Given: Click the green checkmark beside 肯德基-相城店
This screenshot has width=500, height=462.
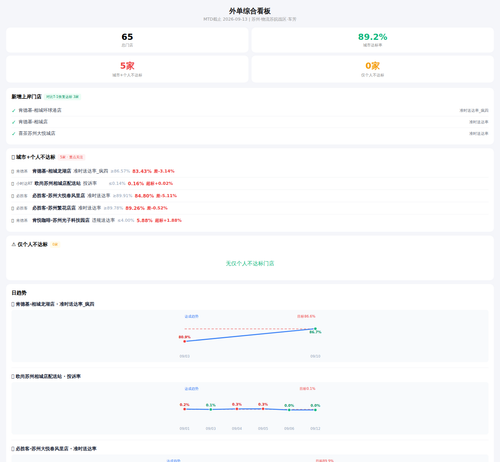Looking at the screenshot, I should 14,122.
